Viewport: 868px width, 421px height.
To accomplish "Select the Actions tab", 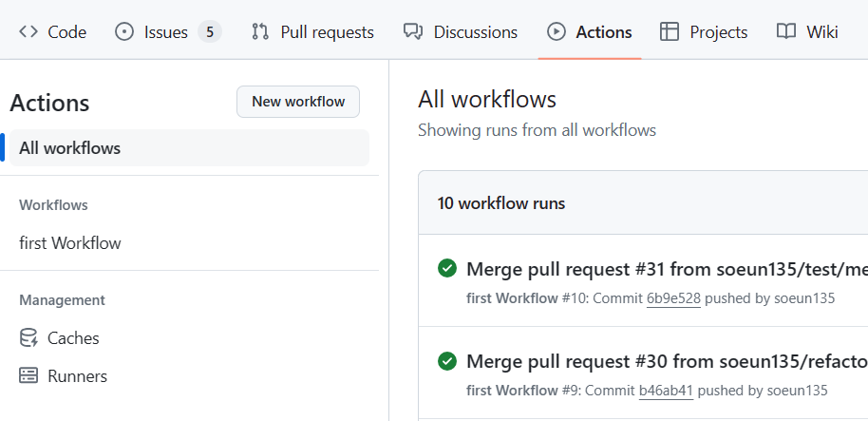I will [x=590, y=32].
